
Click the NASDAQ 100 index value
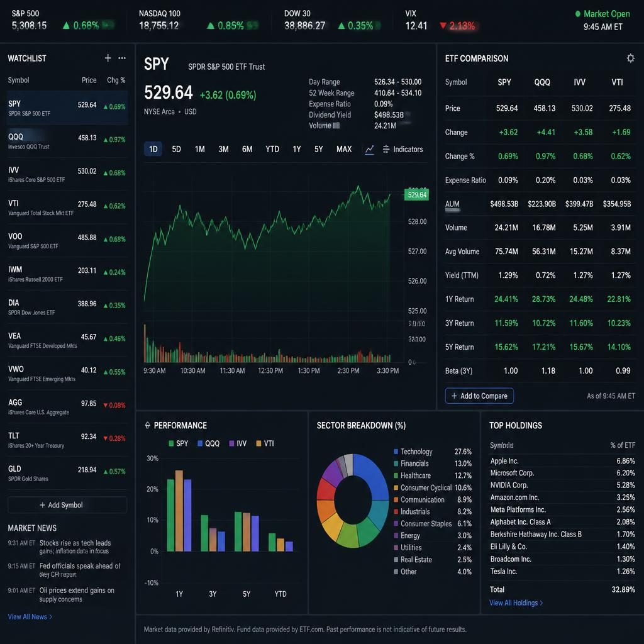coord(158,25)
